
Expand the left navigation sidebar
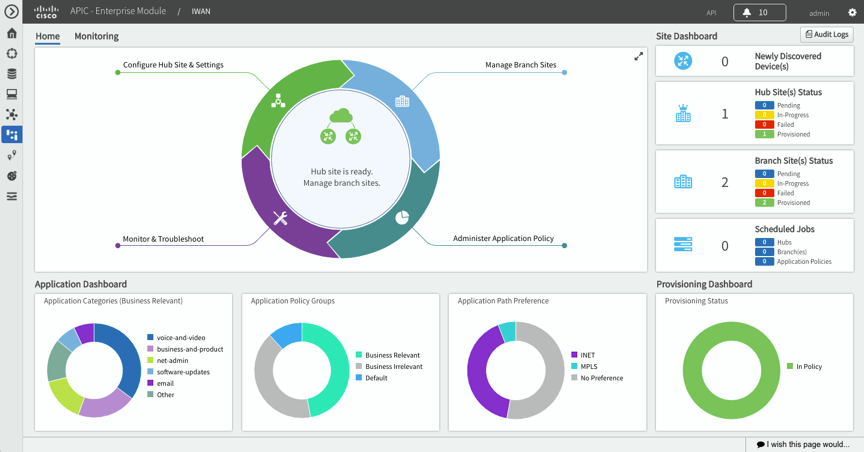tap(12, 12)
